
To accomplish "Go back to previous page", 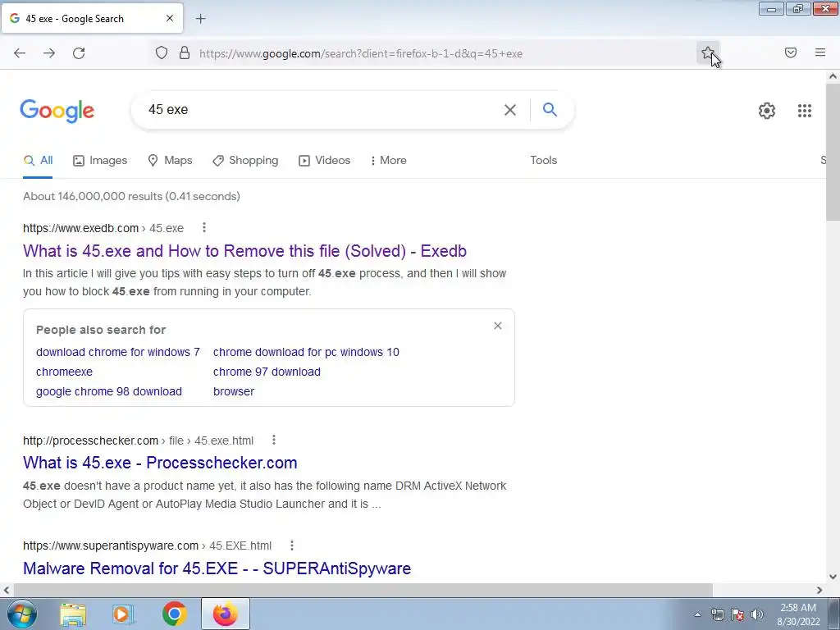I will (x=20, y=53).
